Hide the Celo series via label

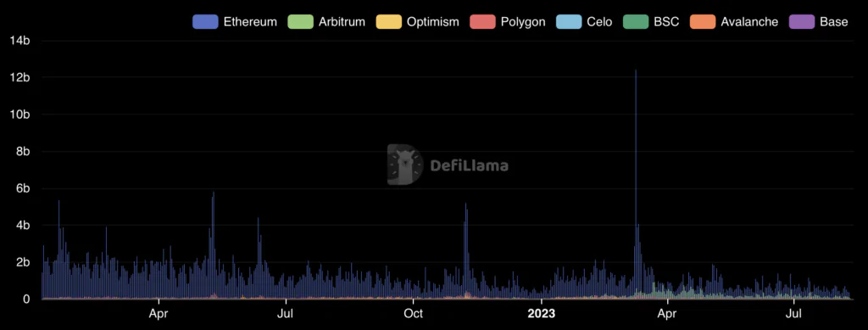click(x=599, y=22)
